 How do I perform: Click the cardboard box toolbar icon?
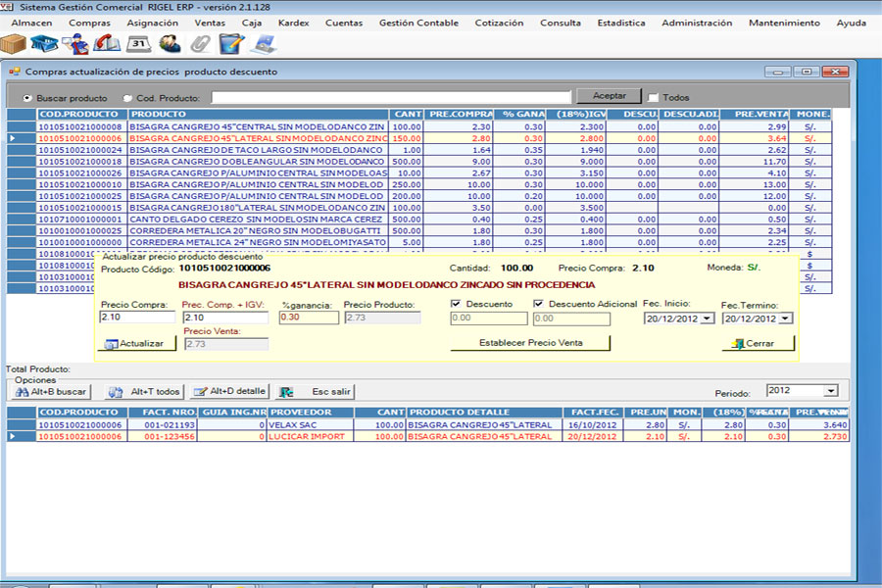15,43
